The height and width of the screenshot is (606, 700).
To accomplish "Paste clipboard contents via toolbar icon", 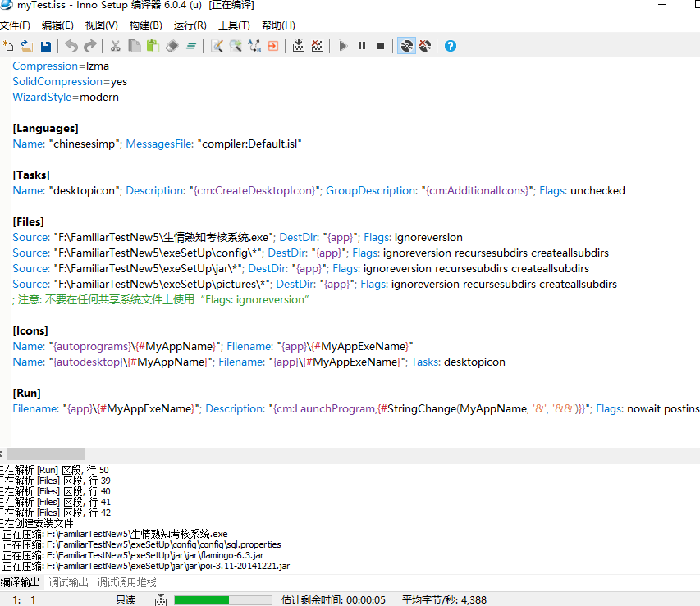I will [x=153, y=46].
